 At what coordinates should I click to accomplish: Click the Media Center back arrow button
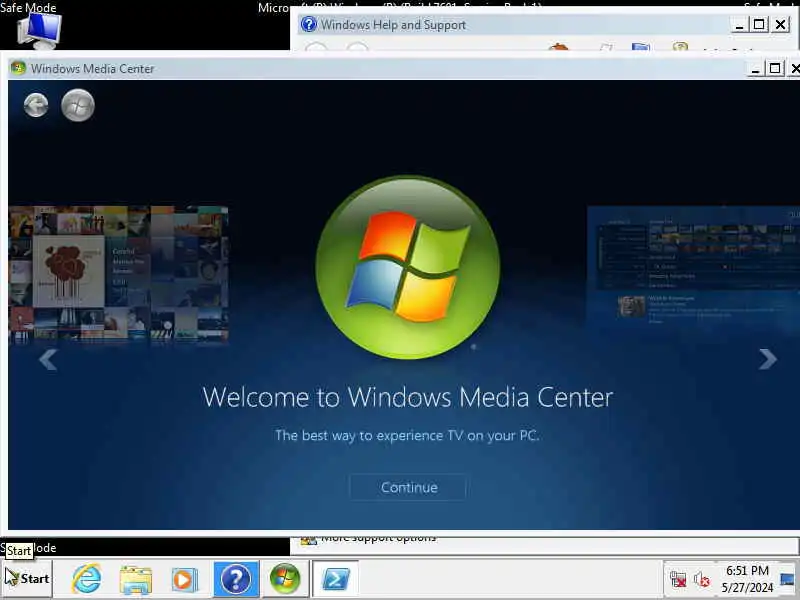click(x=36, y=105)
